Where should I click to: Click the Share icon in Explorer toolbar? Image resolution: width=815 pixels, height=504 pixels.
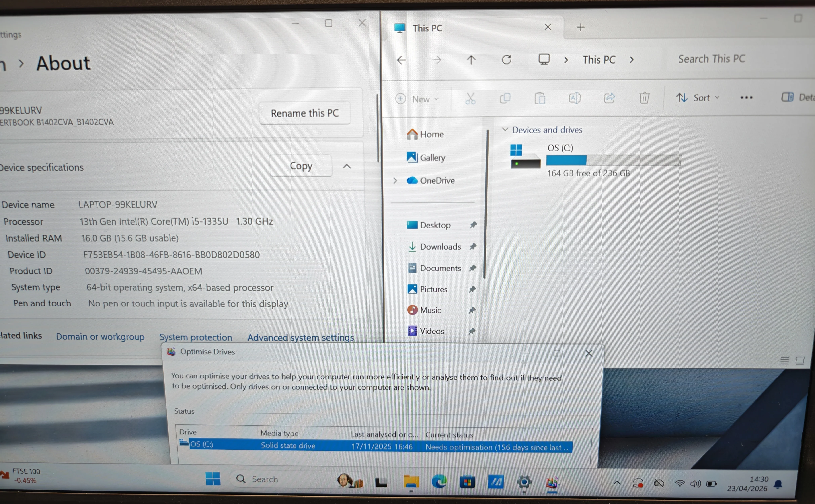[x=609, y=98]
